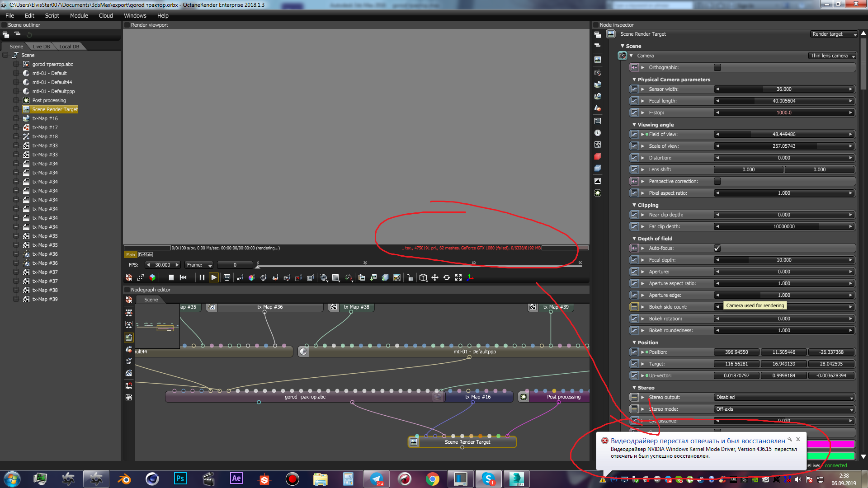Click the pause render icon
Viewport: 868px width, 488px height.
202,277
